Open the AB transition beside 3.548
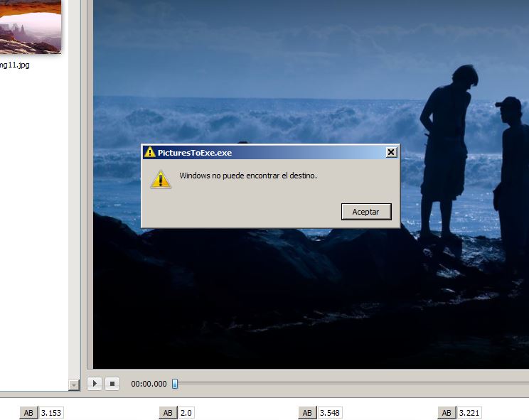This screenshot has width=529, height=420. 306,413
